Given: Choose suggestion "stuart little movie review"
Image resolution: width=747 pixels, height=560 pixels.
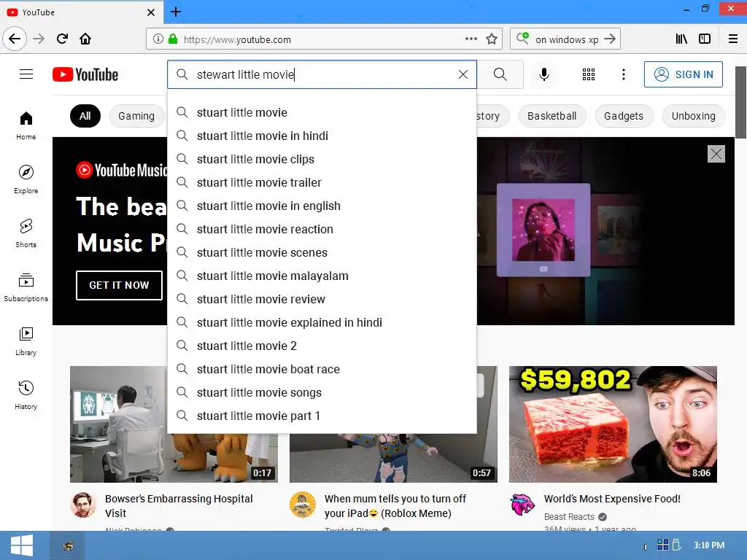Looking at the screenshot, I should pyautogui.click(x=322, y=299).
